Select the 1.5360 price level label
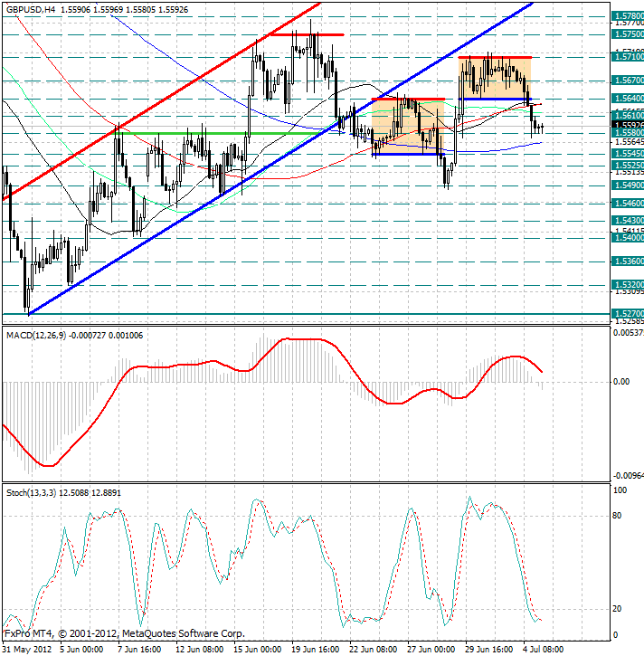 click(x=628, y=261)
